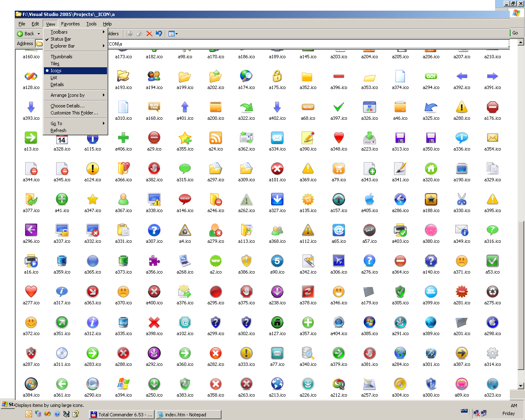Select the green checkmark box icon a53.ico

[x=493, y=260]
